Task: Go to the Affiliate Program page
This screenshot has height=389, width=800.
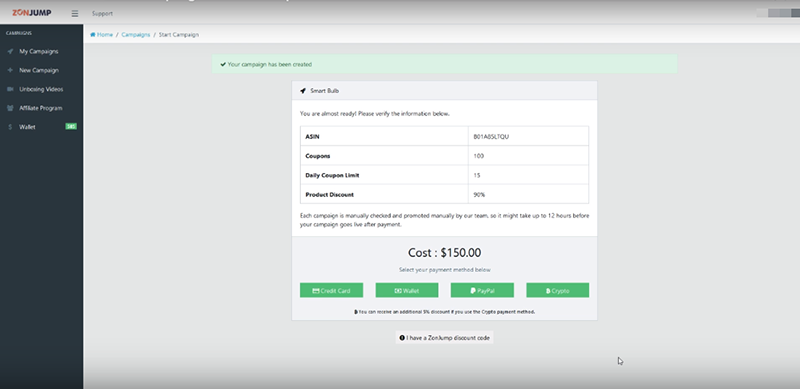Action: tap(41, 108)
